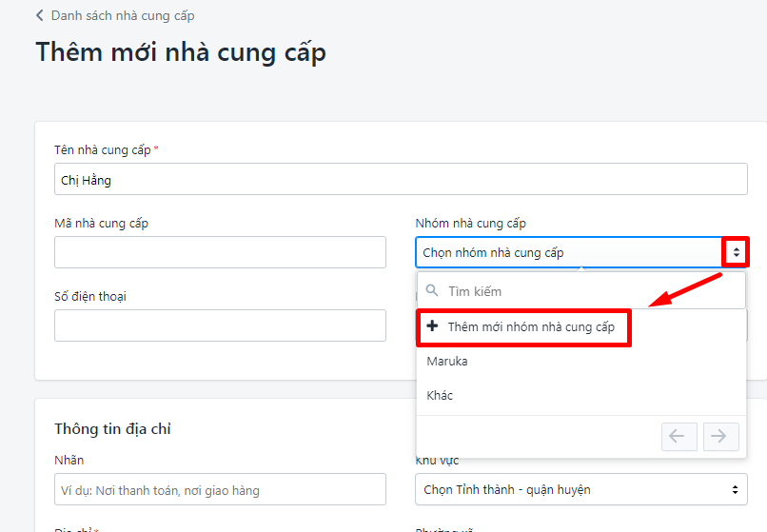Click the Nhãn address label field
This screenshot has width=767, height=532.
(220, 490)
